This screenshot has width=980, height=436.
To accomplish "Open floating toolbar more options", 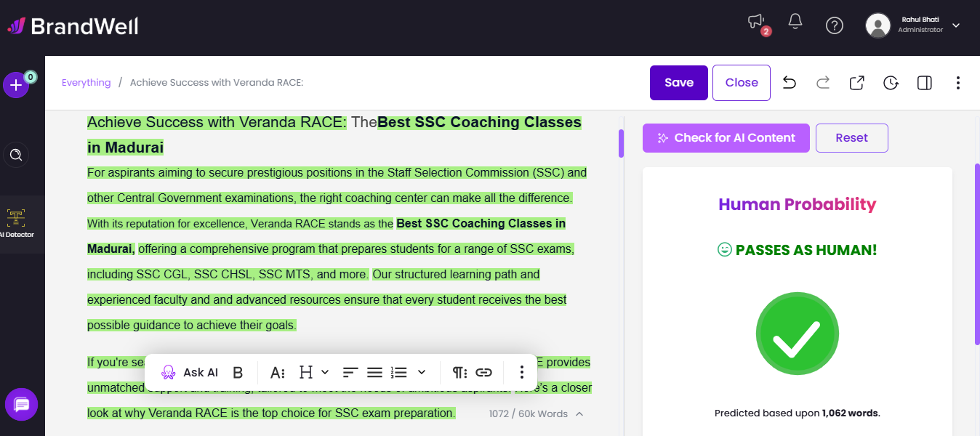I will point(521,373).
